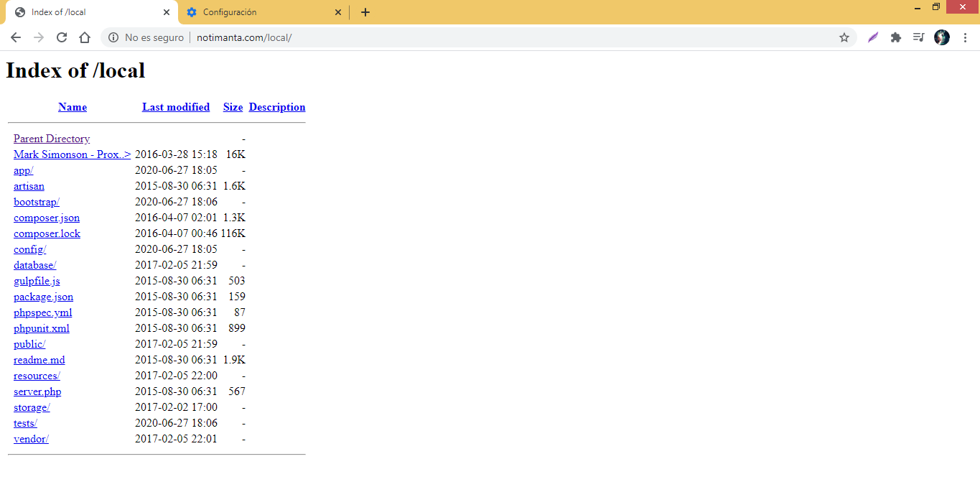980x487 pixels.
Task: Click the date '2016-03-28 15:18'
Action: pyautogui.click(x=176, y=154)
